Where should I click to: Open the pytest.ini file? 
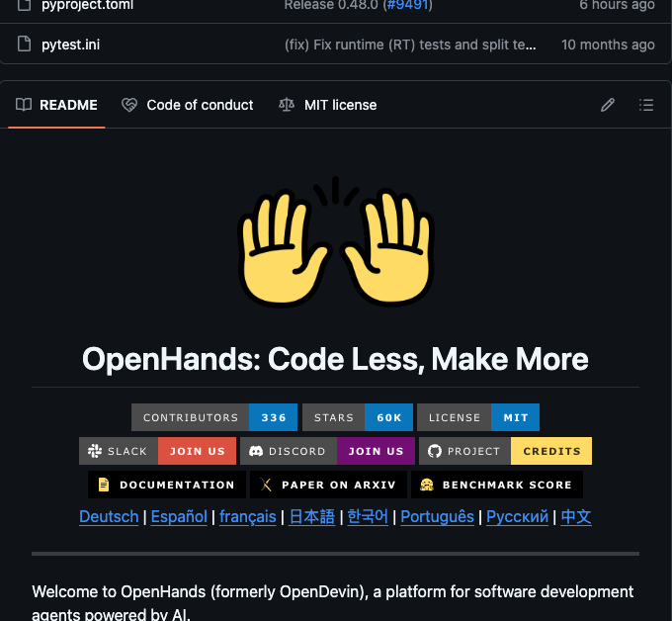(70, 44)
